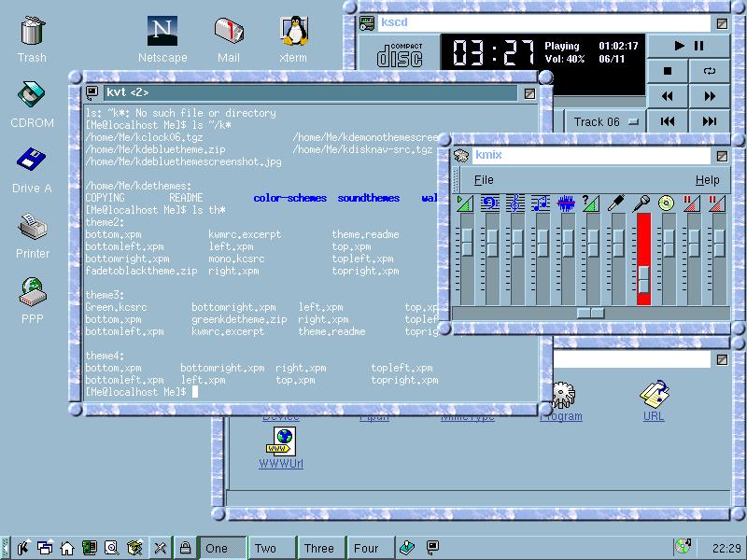This screenshot has width=747, height=560.
Task: Open the Track 06 dropdown
Action: 605,121
